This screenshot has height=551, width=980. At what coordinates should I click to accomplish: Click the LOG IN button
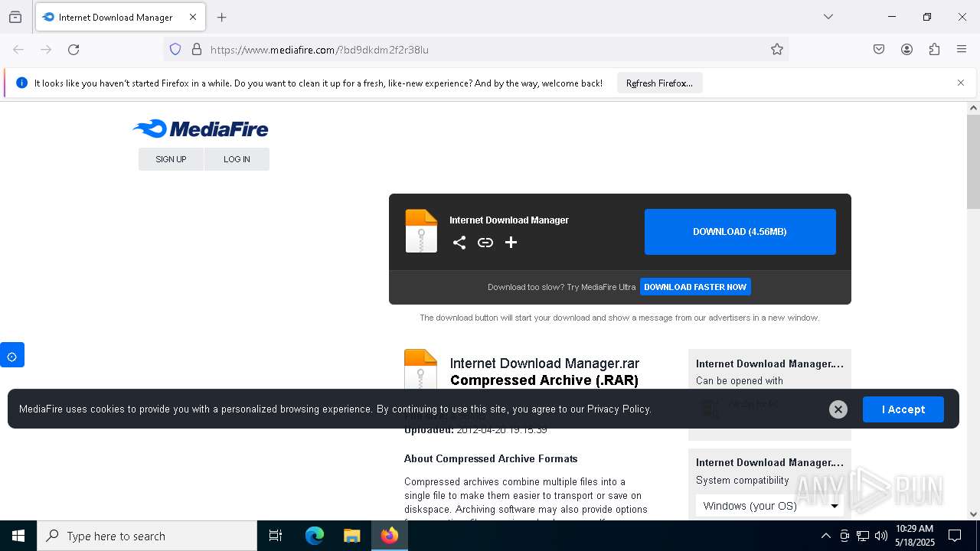point(237,159)
